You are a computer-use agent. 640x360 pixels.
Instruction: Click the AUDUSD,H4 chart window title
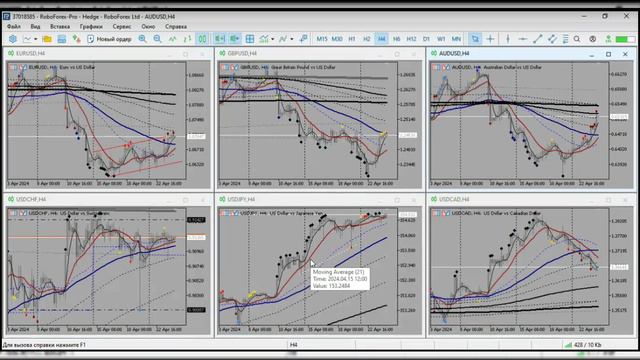(x=454, y=53)
